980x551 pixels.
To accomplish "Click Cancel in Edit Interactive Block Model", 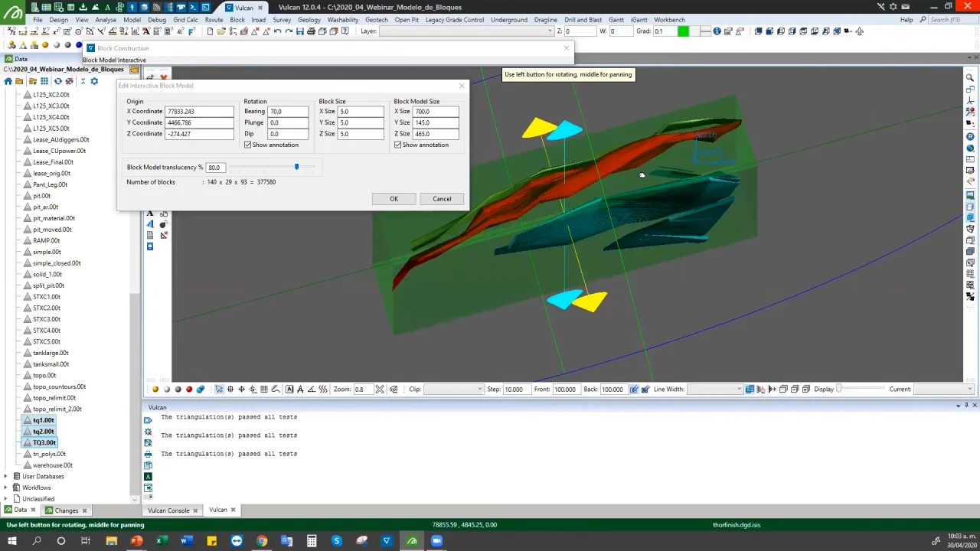I will click(442, 199).
